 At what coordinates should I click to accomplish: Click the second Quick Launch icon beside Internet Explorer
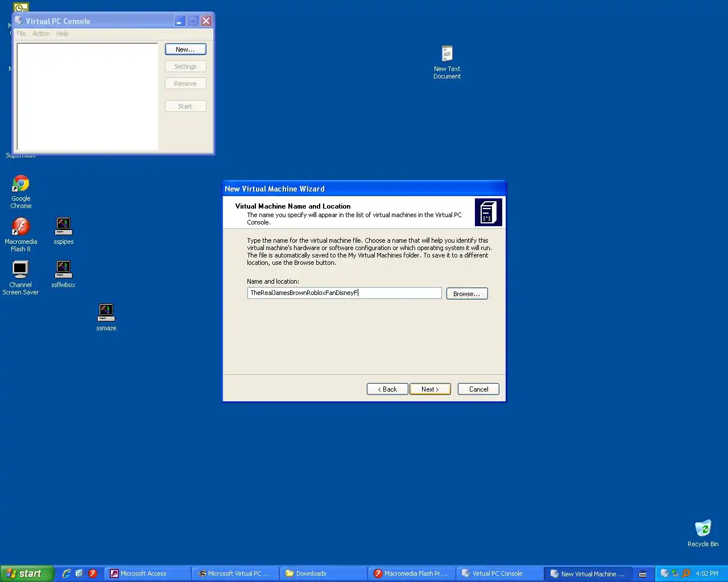point(79,573)
